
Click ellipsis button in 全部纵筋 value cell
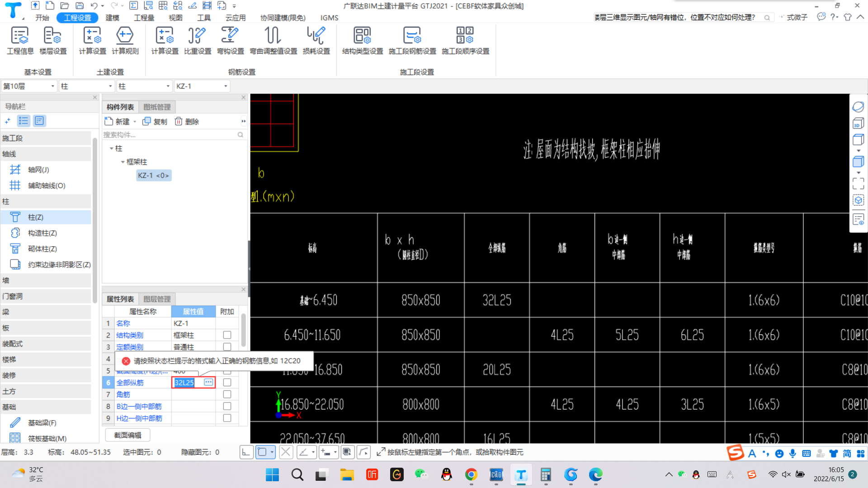(x=208, y=382)
